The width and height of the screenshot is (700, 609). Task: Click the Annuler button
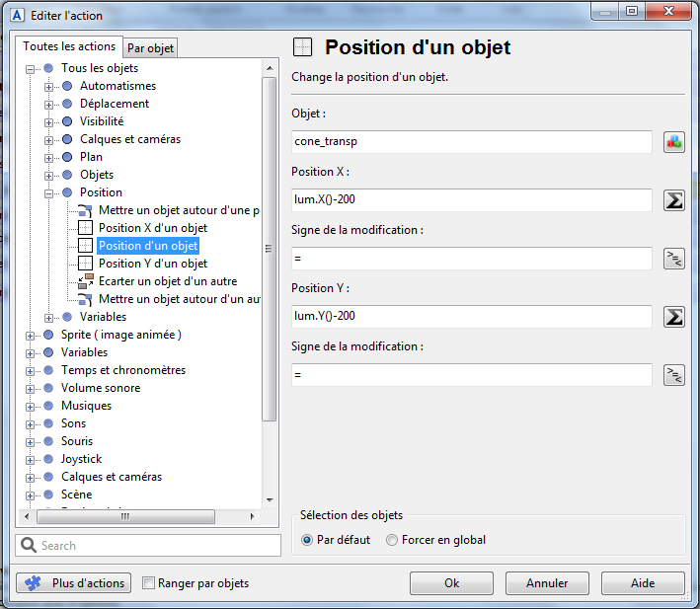click(x=547, y=583)
